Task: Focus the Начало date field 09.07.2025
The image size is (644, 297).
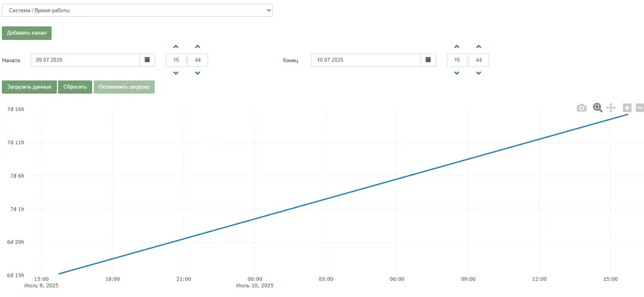Action: coord(85,60)
